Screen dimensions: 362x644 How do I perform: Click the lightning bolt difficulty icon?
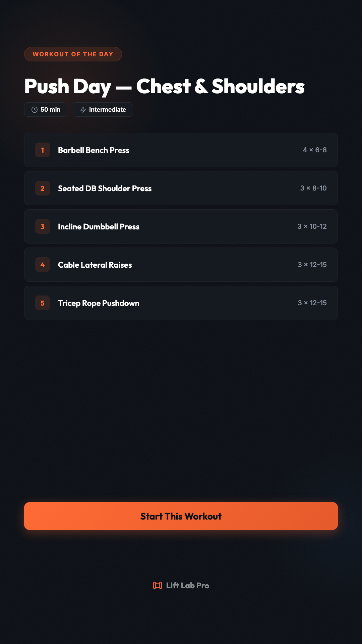click(x=83, y=110)
